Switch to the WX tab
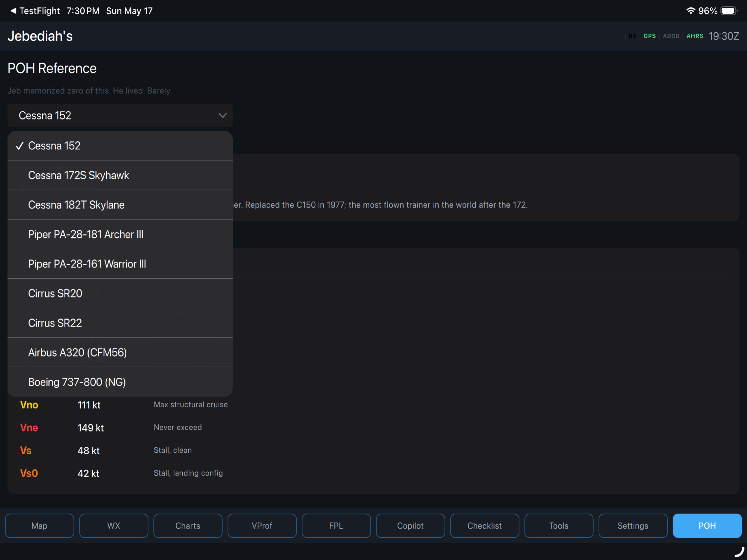Image resolution: width=747 pixels, height=560 pixels. pos(113,526)
